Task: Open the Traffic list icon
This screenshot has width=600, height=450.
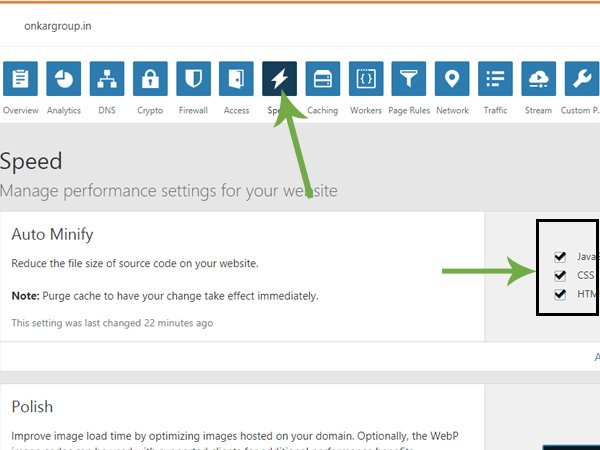Action: click(495, 78)
